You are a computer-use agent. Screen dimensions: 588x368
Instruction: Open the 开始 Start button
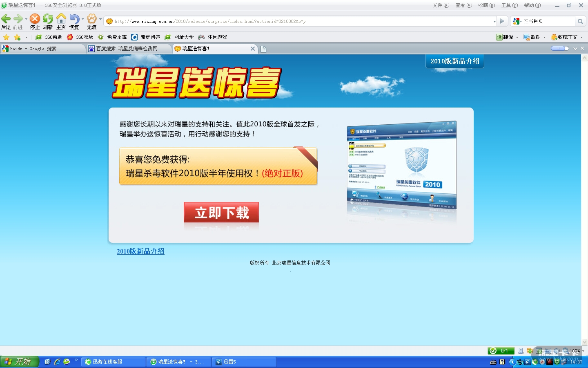point(19,362)
